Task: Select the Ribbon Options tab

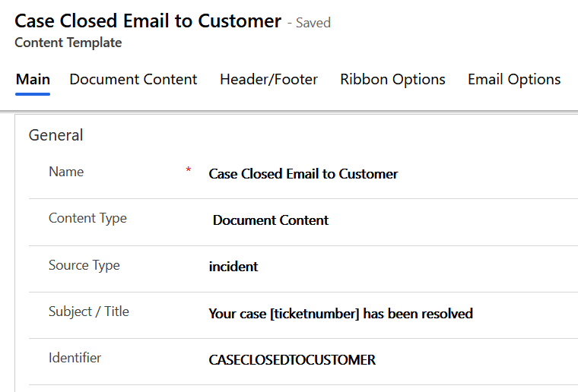Action: click(x=392, y=80)
